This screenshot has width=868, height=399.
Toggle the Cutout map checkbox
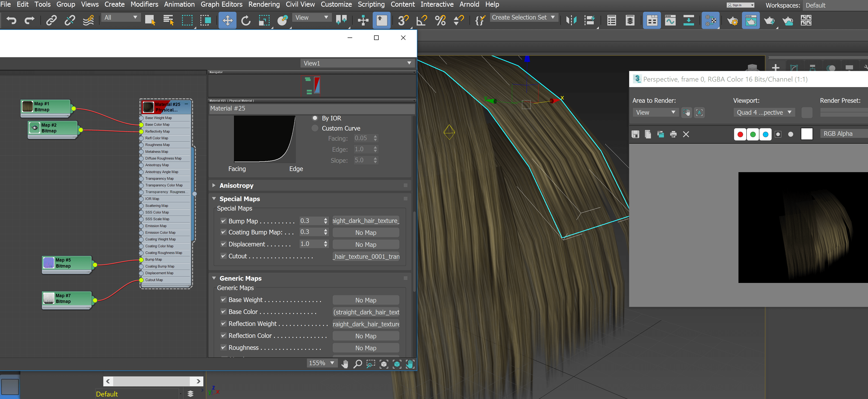223,256
